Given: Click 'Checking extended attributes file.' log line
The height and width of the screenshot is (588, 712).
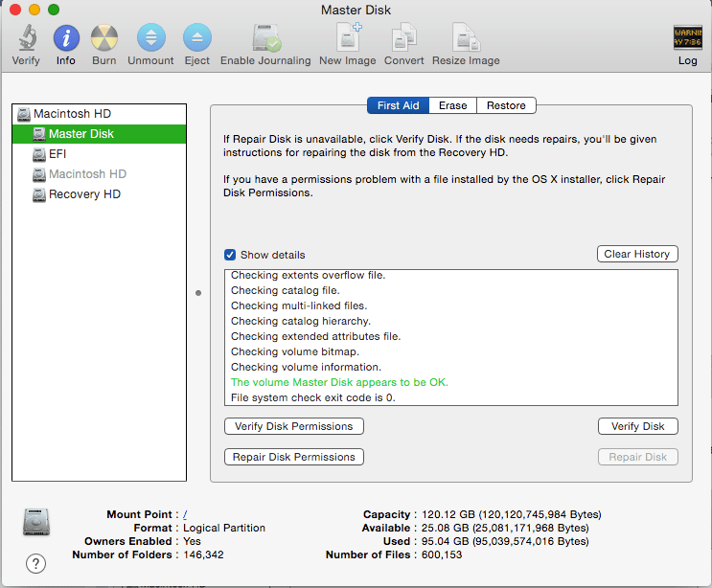Looking at the screenshot, I should click(x=315, y=337).
